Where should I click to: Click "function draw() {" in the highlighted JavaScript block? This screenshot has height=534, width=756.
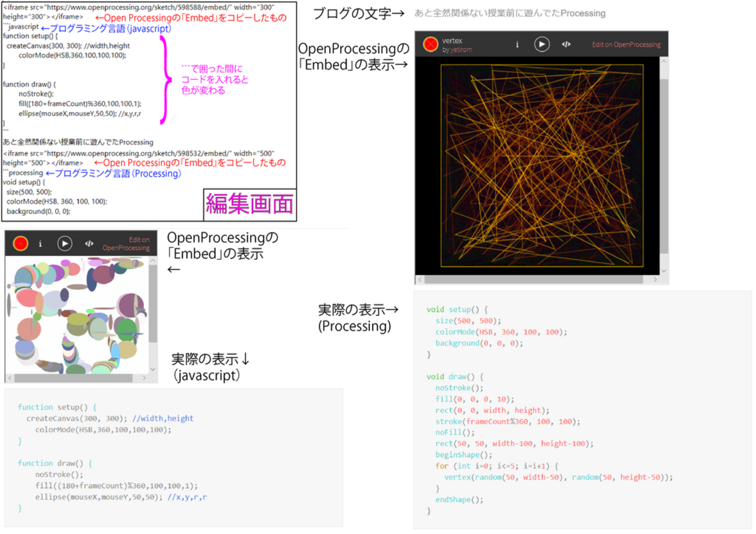tap(55, 463)
